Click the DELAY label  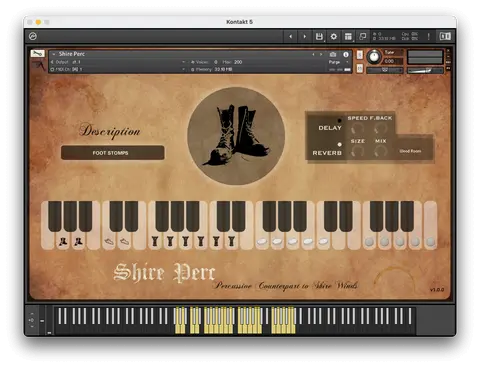pyautogui.click(x=330, y=128)
